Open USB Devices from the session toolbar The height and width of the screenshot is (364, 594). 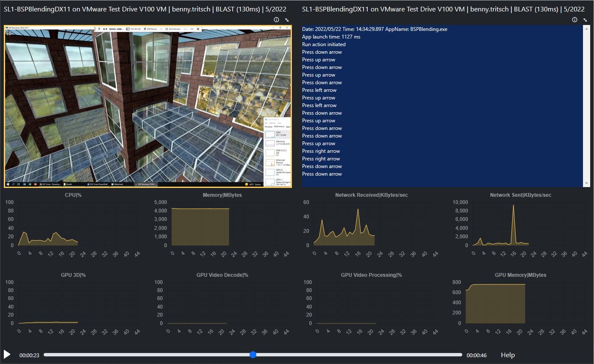click(x=152, y=29)
